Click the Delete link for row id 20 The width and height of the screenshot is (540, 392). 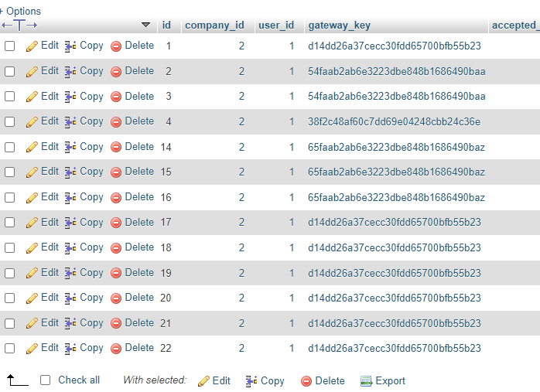click(x=139, y=298)
